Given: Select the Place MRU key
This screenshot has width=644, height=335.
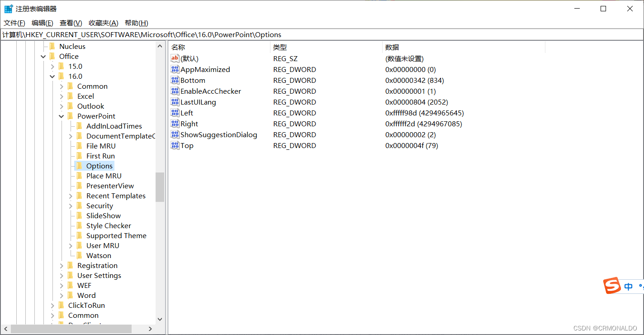Looking at the screenshot, I should [x=104, y=176].
